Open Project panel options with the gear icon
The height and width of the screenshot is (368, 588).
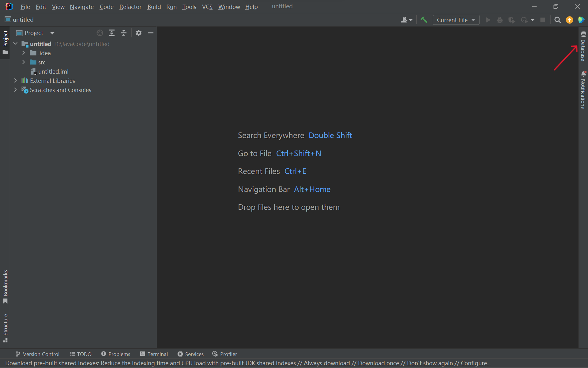pos(138,33)
